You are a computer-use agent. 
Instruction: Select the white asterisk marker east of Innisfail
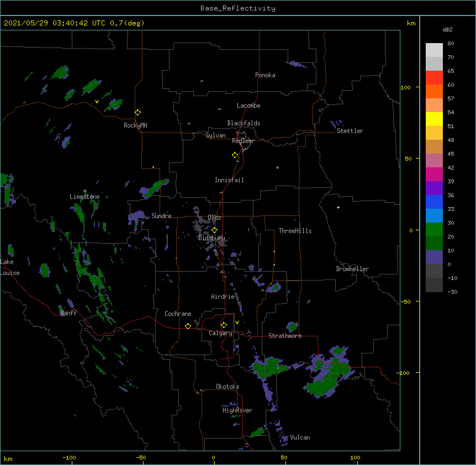tap(277, 167)
